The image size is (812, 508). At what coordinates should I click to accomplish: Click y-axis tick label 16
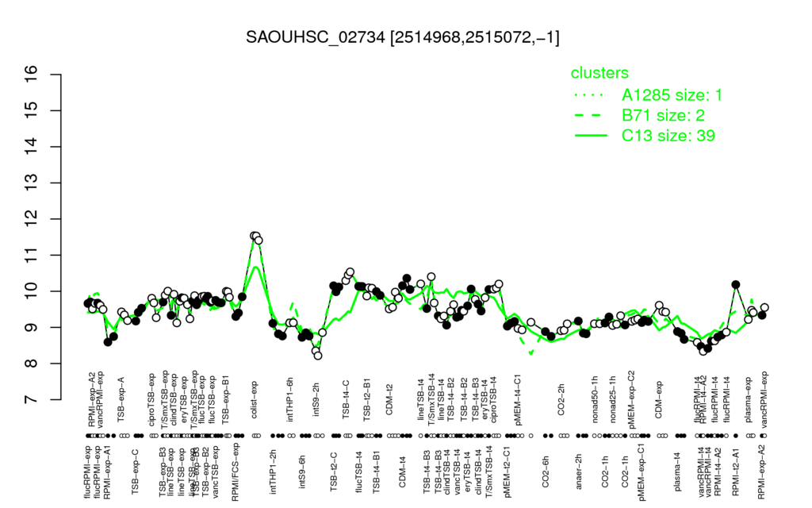pyautogui.click(x=31, y=74)
